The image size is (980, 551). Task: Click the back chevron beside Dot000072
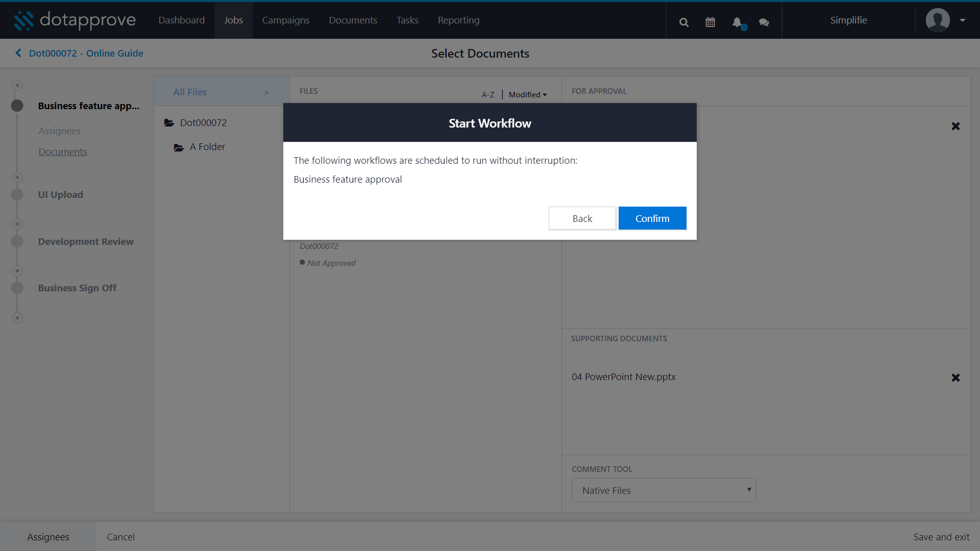tap(18, 53)
